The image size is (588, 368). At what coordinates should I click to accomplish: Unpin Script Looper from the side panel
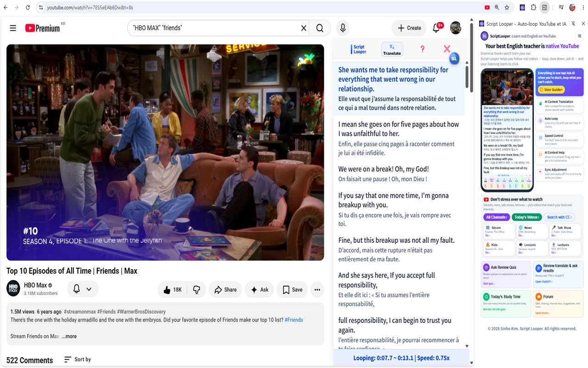[573, 23]
